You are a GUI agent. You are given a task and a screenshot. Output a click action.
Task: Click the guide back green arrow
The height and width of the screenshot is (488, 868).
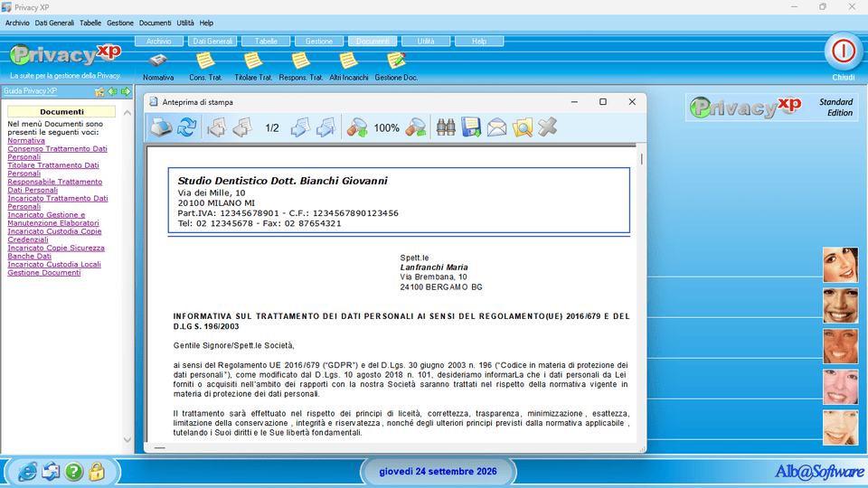113,91
